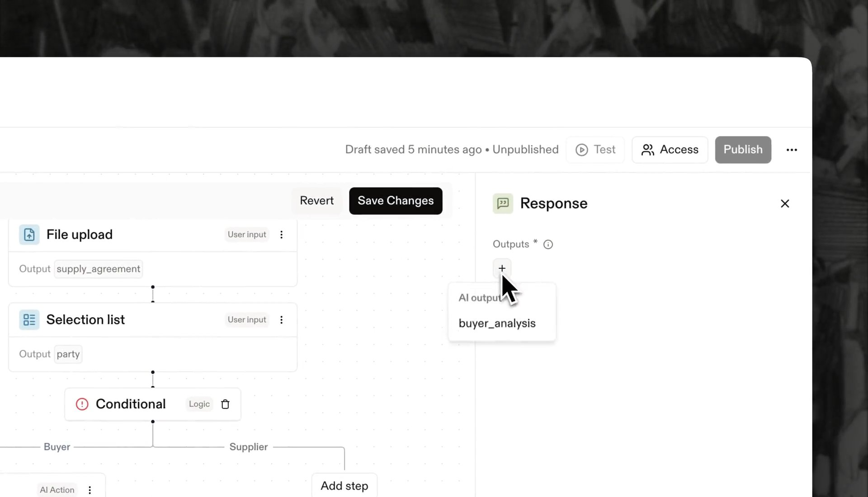
Task: Select the Conditional step title
Action: 131,404
